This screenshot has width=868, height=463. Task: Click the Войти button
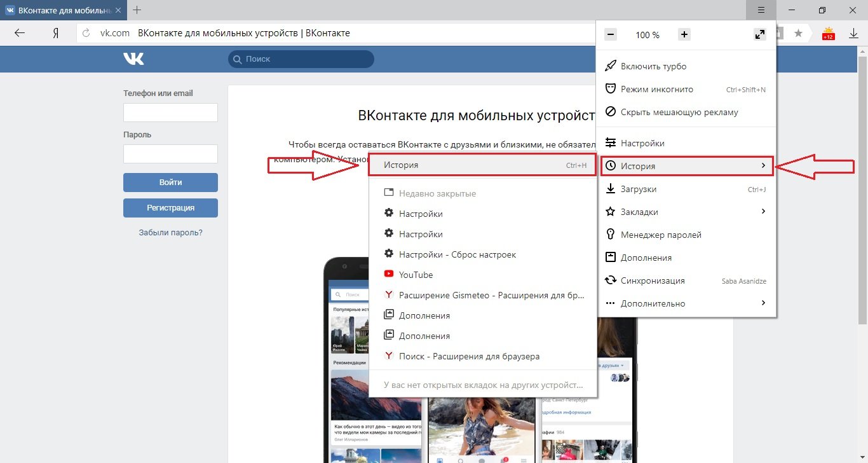coord(170,183)
